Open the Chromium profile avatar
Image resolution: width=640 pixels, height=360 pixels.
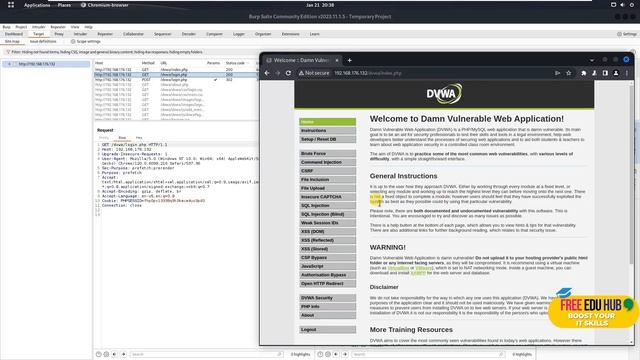616,73
